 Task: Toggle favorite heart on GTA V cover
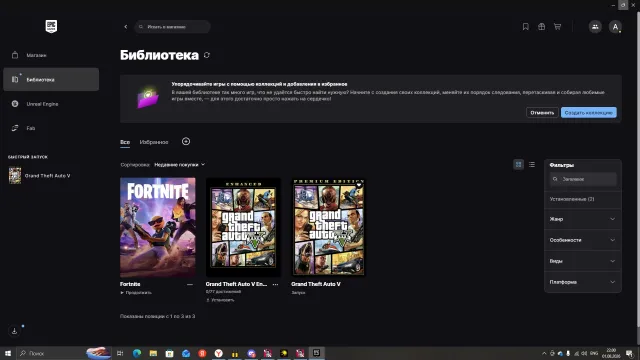pyautogui.click(x=359, y=185)
